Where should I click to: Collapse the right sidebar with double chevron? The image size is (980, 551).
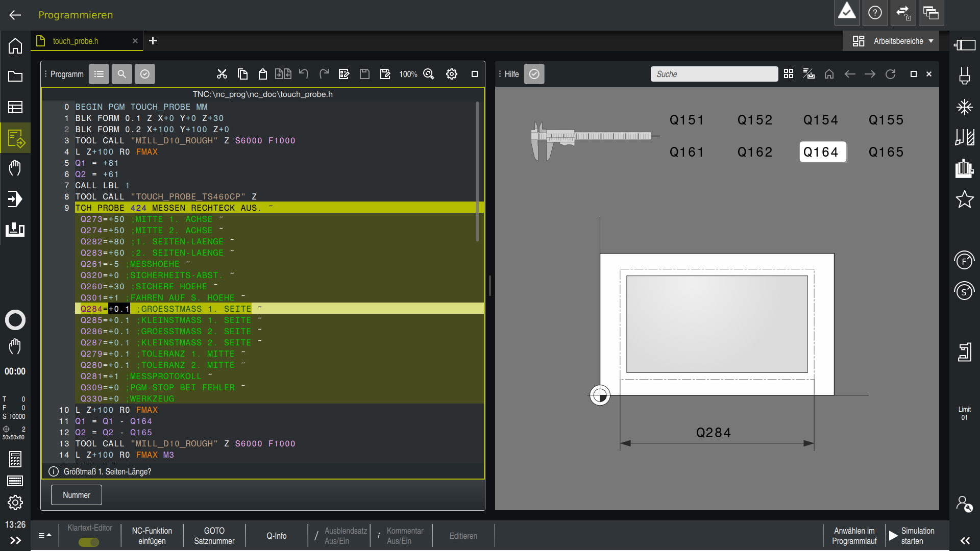[965, 540]
